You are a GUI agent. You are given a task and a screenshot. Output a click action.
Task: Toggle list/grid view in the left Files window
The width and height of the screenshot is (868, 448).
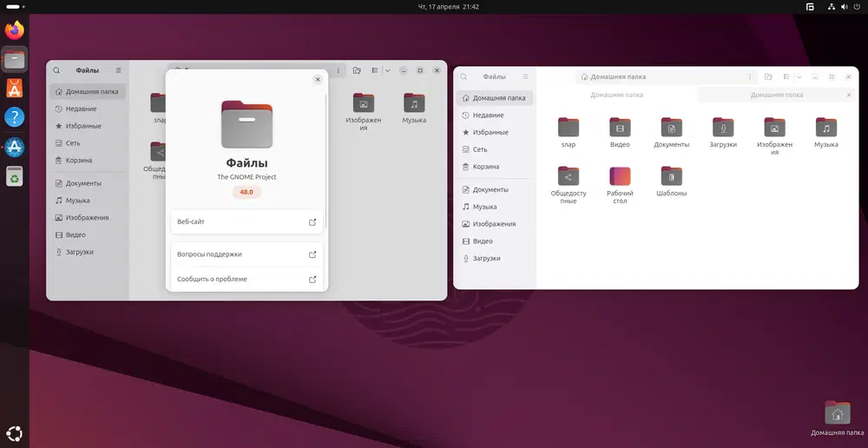coord(375,70)
